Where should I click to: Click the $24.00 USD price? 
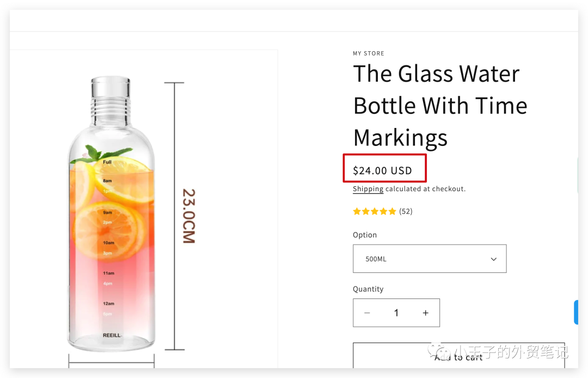[x=383, y=170]
